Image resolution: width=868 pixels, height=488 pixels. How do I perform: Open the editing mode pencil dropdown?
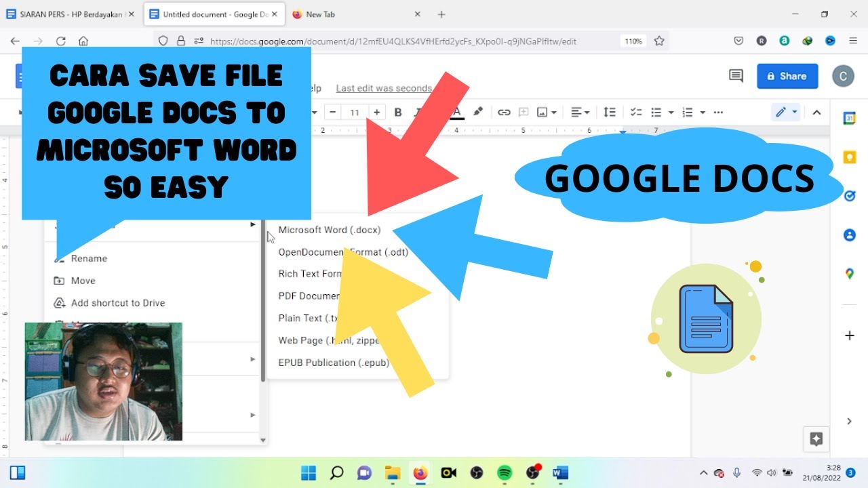[x=786, y=112]
